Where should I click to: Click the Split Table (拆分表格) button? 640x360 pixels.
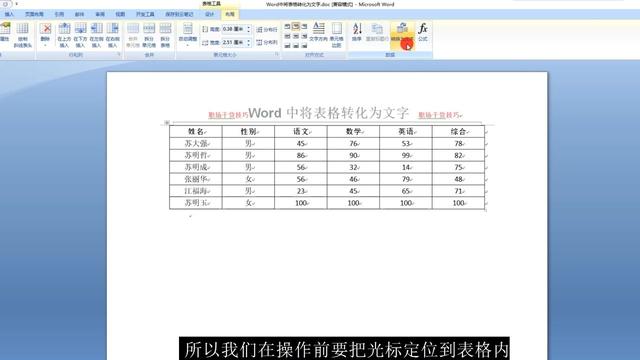(x=165, y=35)
